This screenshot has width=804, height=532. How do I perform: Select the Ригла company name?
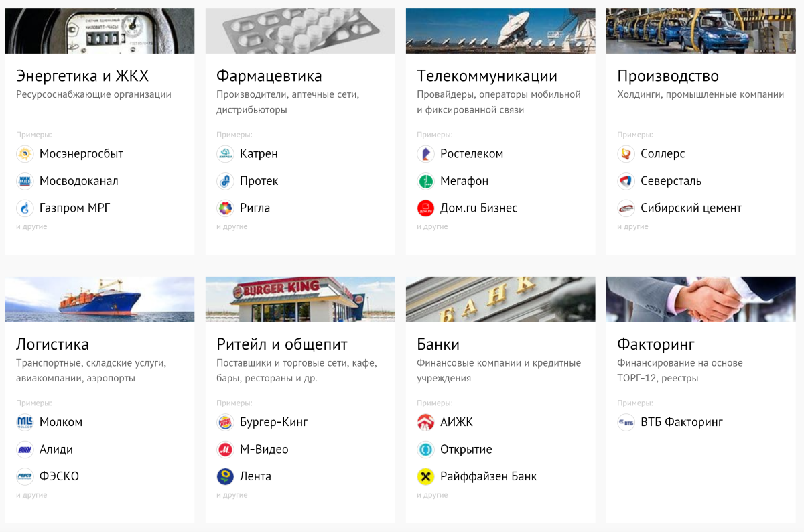pyautogui.click(x=255, y=208)
